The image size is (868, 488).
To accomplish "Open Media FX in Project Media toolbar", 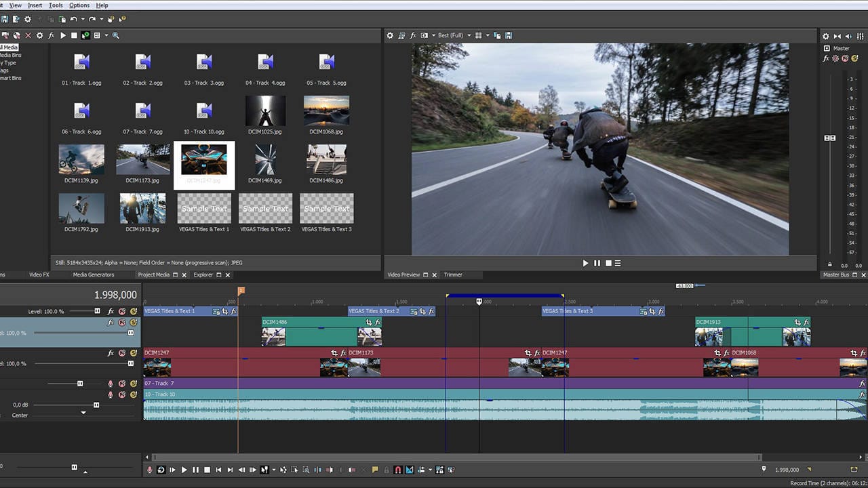I will (51, 35).
